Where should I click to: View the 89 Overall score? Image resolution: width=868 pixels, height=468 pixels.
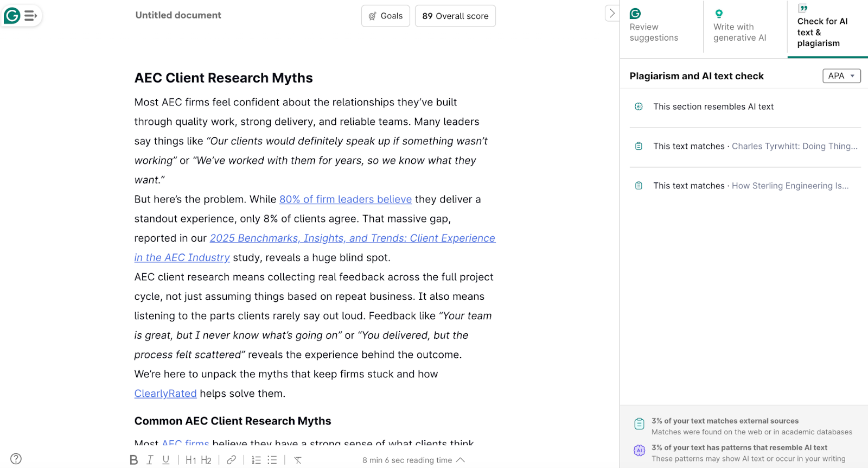click(x=455, y=16)
